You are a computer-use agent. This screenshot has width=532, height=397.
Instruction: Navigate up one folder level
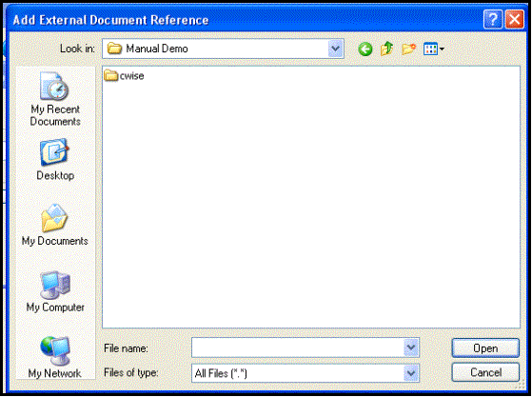coord(386,49)
